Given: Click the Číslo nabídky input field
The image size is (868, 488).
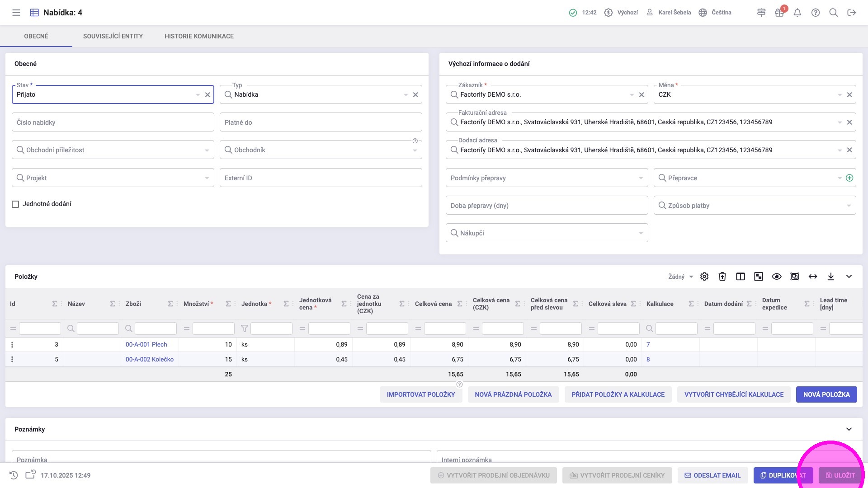Looking at the screenshot, I should (113, 122).
